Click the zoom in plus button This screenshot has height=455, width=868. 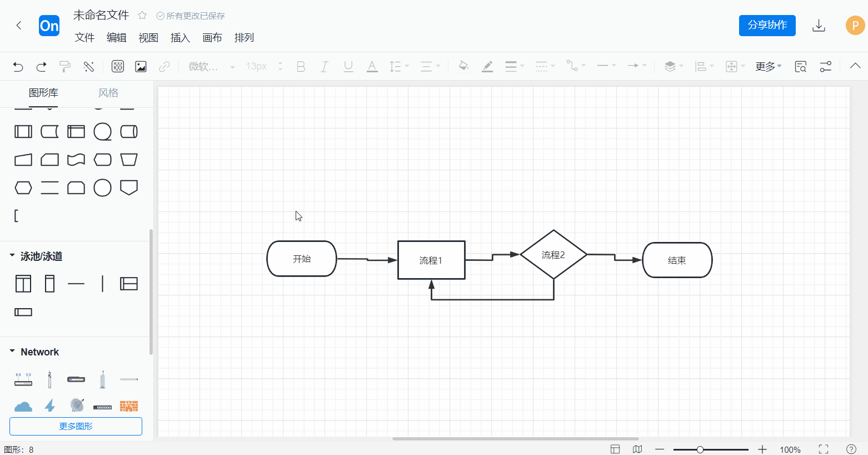[762, 449]
